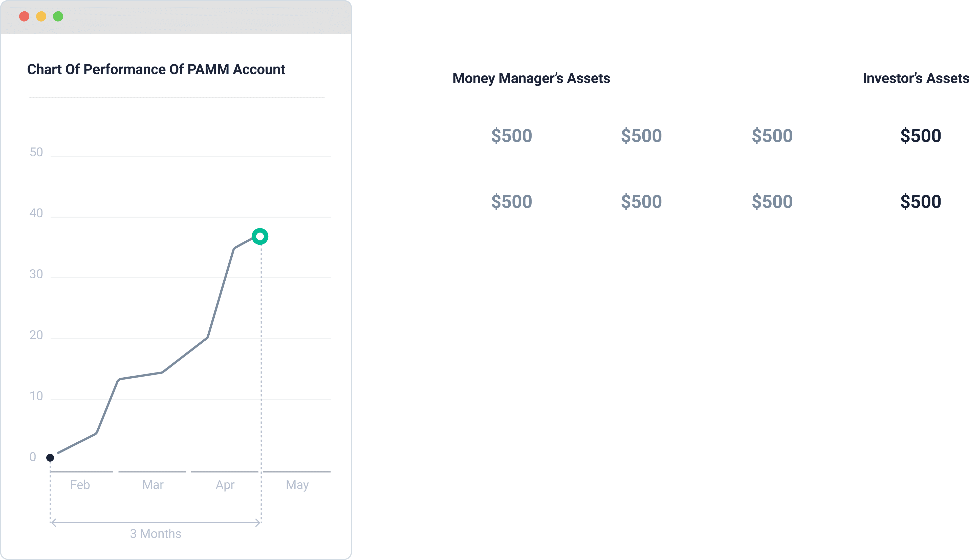Click the Money Manager's Assets heading

531,78
